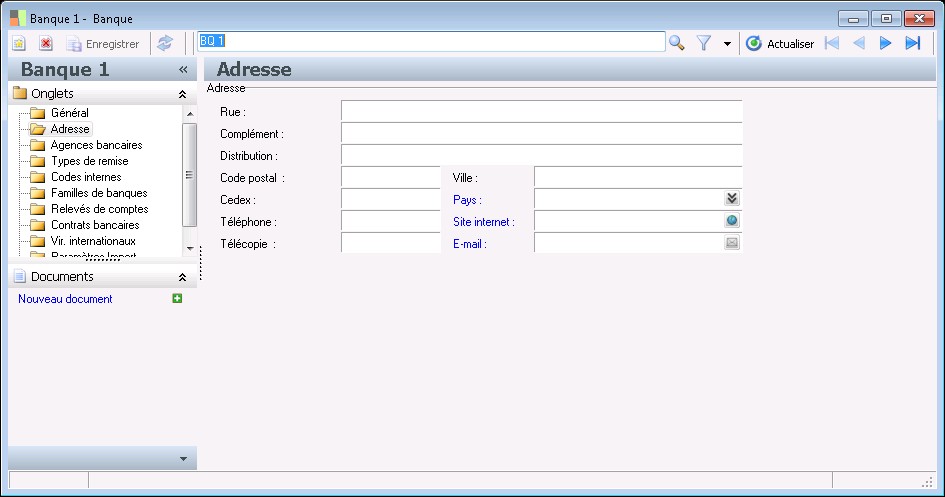Screen dimensions: 945x497
Task: Open Codes internes tab
Action: tap(86, 177)
